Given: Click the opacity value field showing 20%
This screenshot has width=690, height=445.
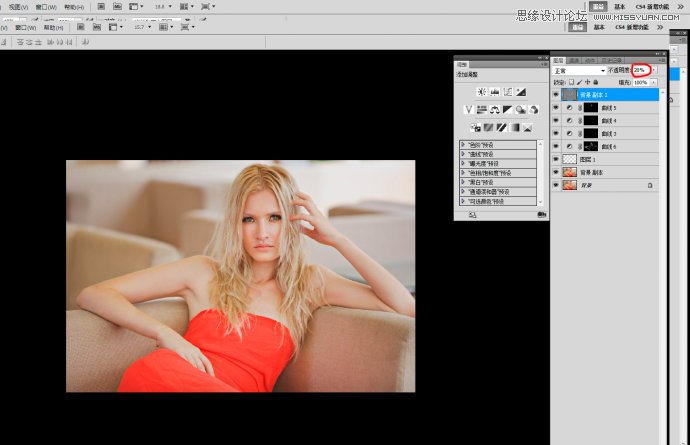Looking at the screenshot, I should click(641, 70).
